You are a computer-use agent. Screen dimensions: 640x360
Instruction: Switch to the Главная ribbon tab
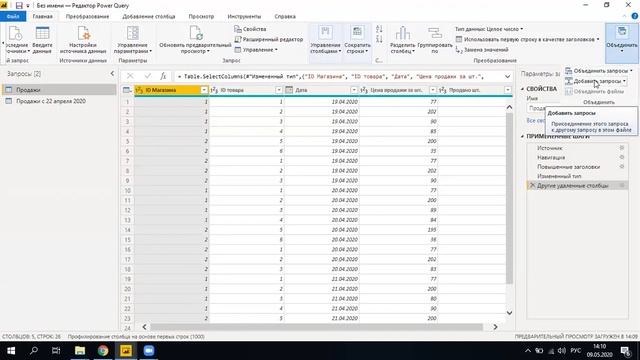[42, 16]
